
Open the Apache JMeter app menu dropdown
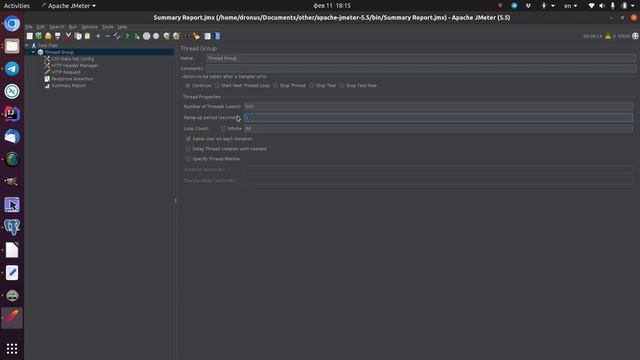[x=69, y=6]
